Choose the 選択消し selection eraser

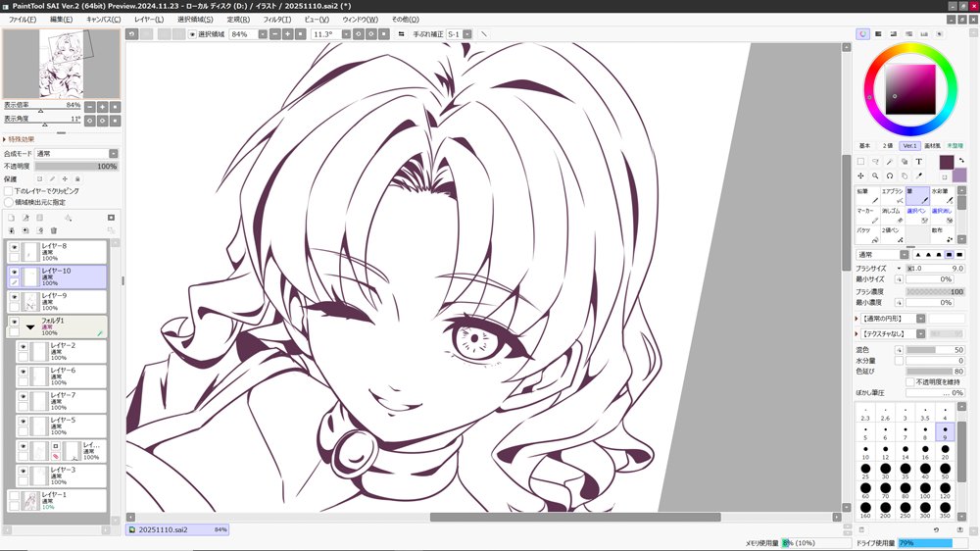tap(942, 215)
